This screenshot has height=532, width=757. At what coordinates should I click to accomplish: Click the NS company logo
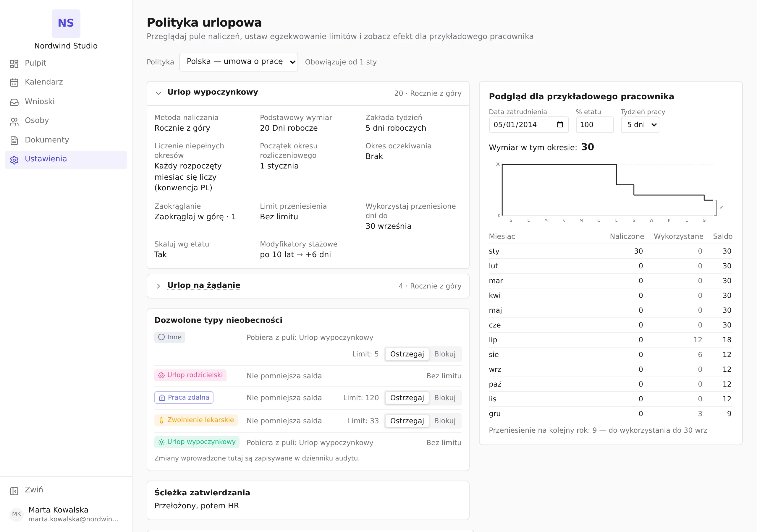click(66, 23)
